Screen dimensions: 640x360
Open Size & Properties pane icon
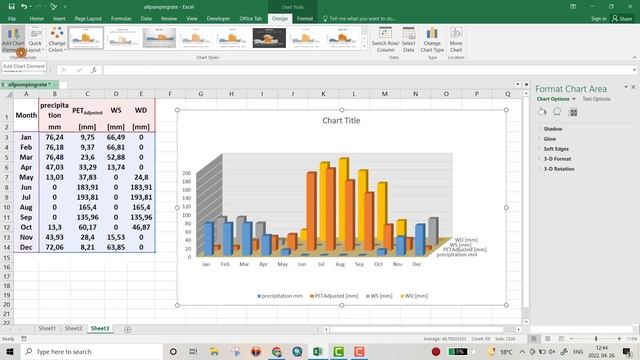point(573,112)
